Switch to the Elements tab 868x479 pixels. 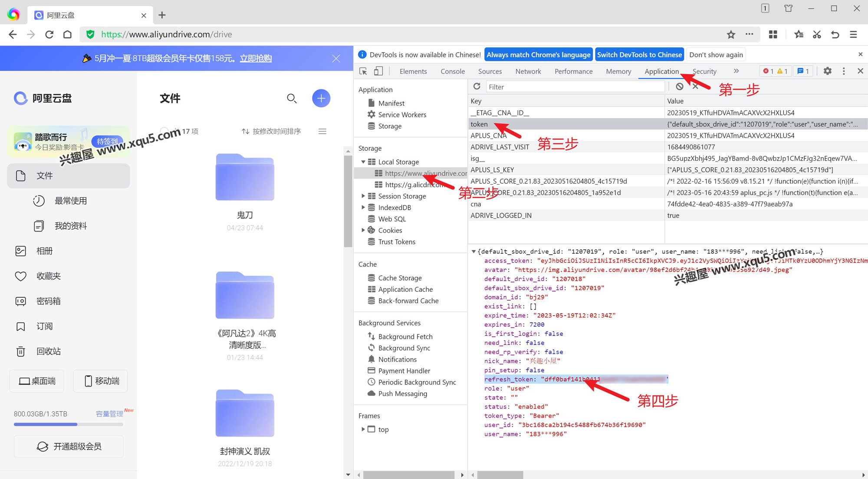tap(413, 71)
